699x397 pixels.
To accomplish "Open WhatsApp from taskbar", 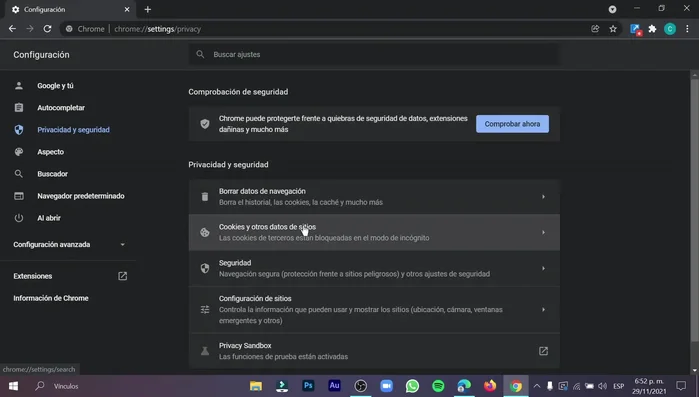I will pos(412,386).
